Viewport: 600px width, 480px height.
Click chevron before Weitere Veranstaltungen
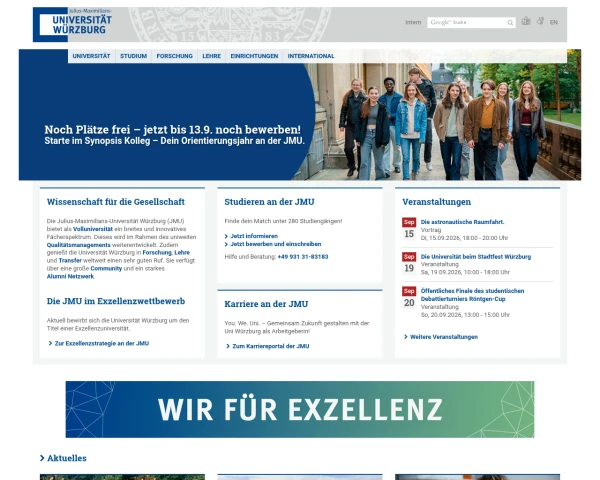(x=406, y=337)
